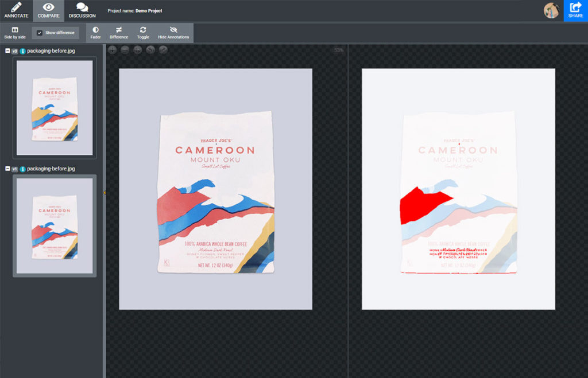588x378 pixels.
Task: Uncheck the Show difference checkbox
Action: coord(40,33)
